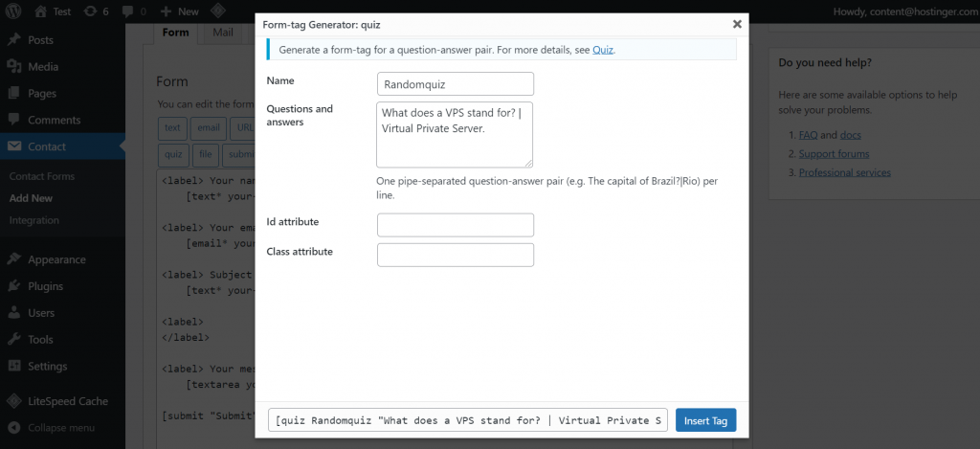The height and width of the screenshot is (449, 980).
Task: Click the Questions and answers textarea
Action: (x=455, y=134)
